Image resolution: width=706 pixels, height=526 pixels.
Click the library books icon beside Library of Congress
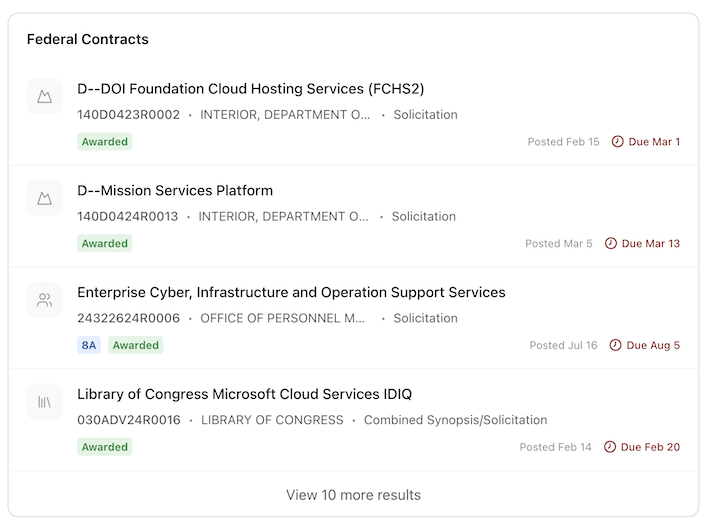click(44, 402)
